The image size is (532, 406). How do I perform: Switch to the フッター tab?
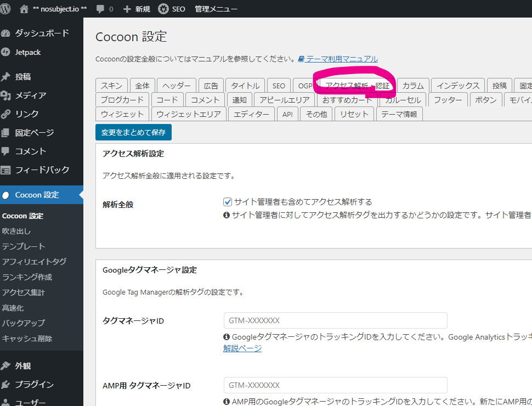448,99
